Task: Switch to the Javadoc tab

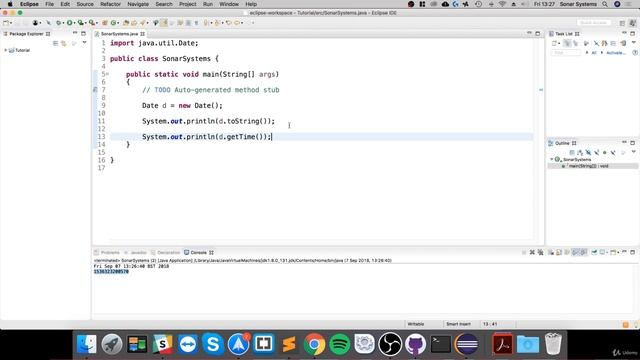Action: [136, 253]
